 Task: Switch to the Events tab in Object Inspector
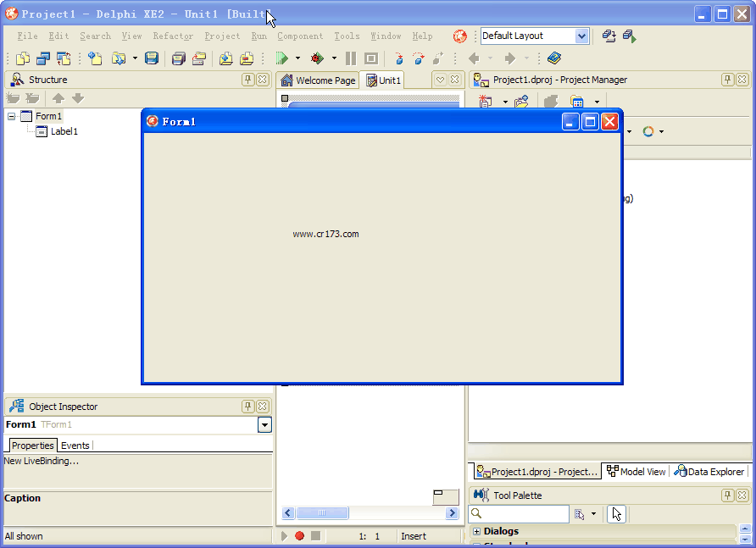click(x=75, y=445)
